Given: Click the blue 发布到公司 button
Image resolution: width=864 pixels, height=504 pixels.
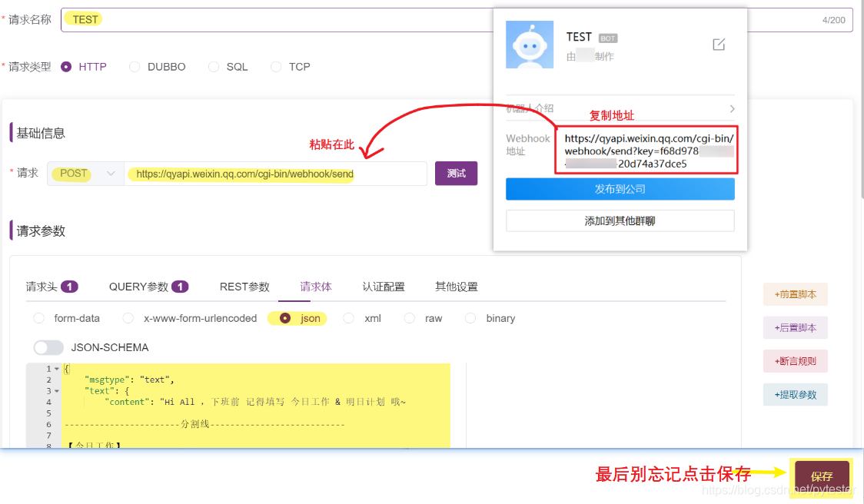Looking at the screenshot, I should (620, 189).
